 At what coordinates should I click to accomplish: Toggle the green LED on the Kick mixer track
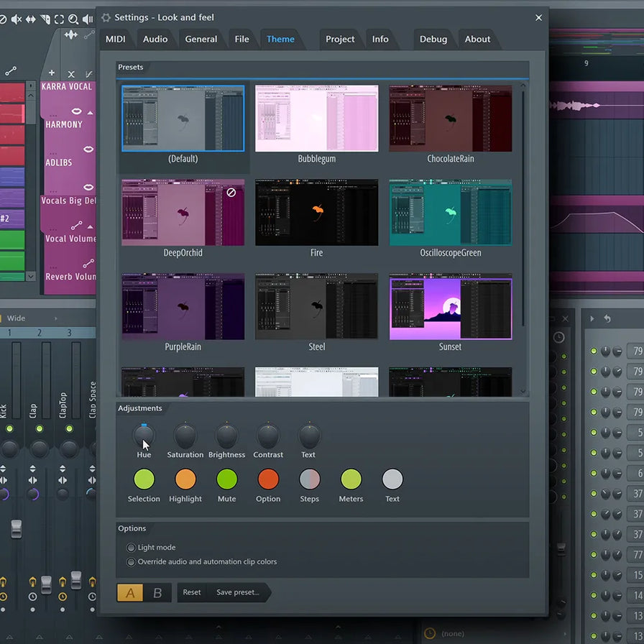9,429
